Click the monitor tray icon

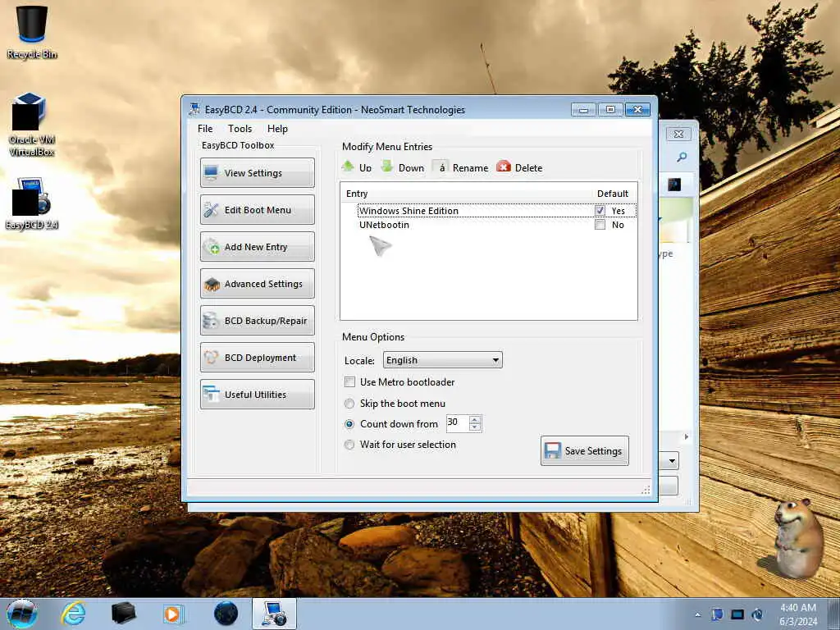pos(737,614)
